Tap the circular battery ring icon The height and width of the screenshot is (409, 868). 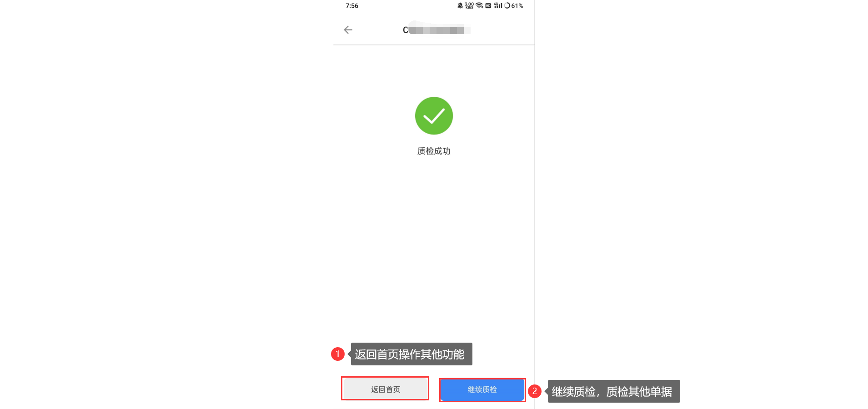tap(507, 6)
